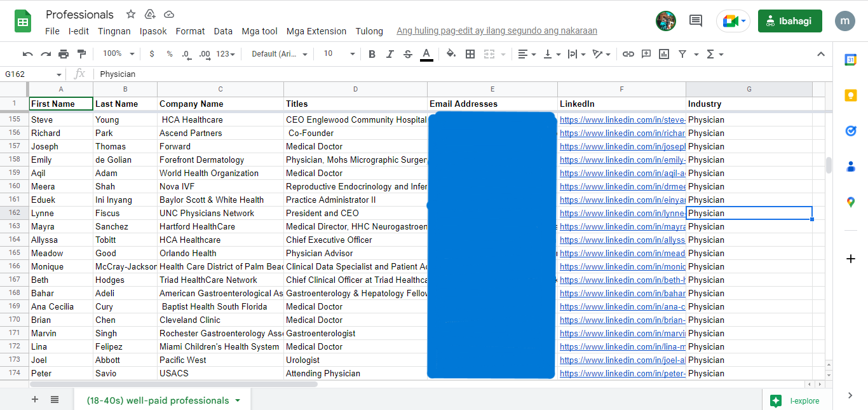Toggle italic formatting
Screen dimensions: 868x410
tap(390, 54)
